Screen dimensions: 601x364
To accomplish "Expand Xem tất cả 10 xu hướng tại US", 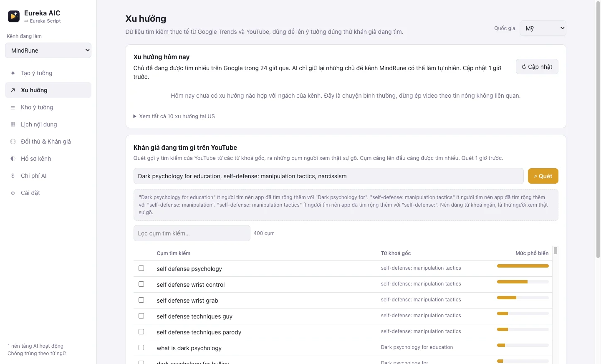I will pos(174,116).
